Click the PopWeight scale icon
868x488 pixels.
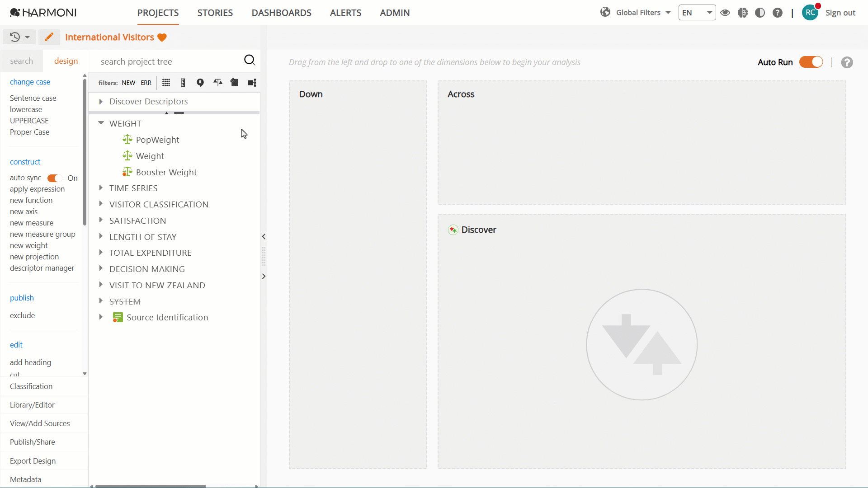click(127, 139)
